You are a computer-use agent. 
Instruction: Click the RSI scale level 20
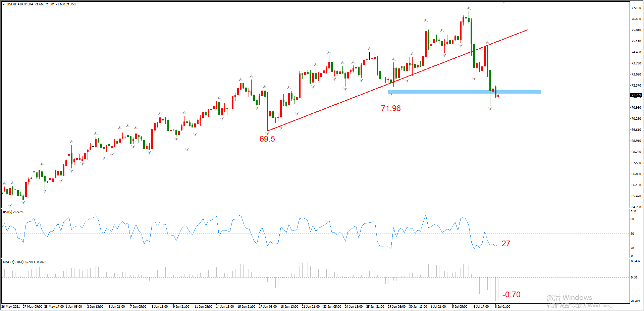(632, 248)
